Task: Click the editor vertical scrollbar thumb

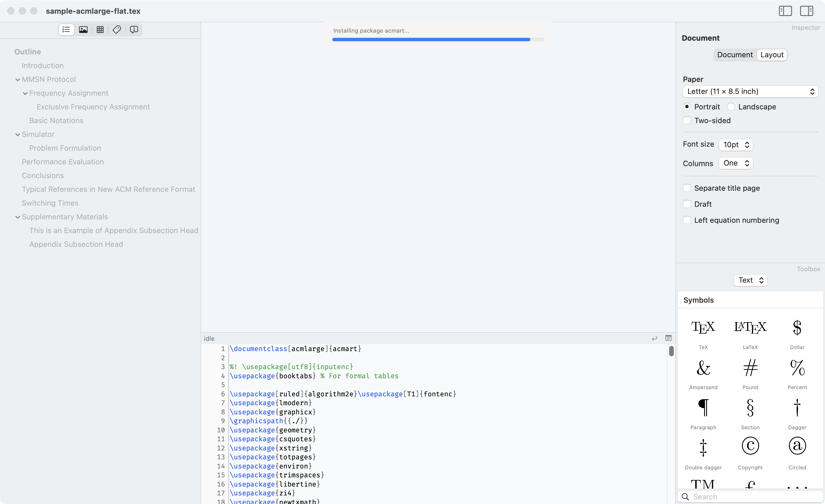Action: (671, 351)
